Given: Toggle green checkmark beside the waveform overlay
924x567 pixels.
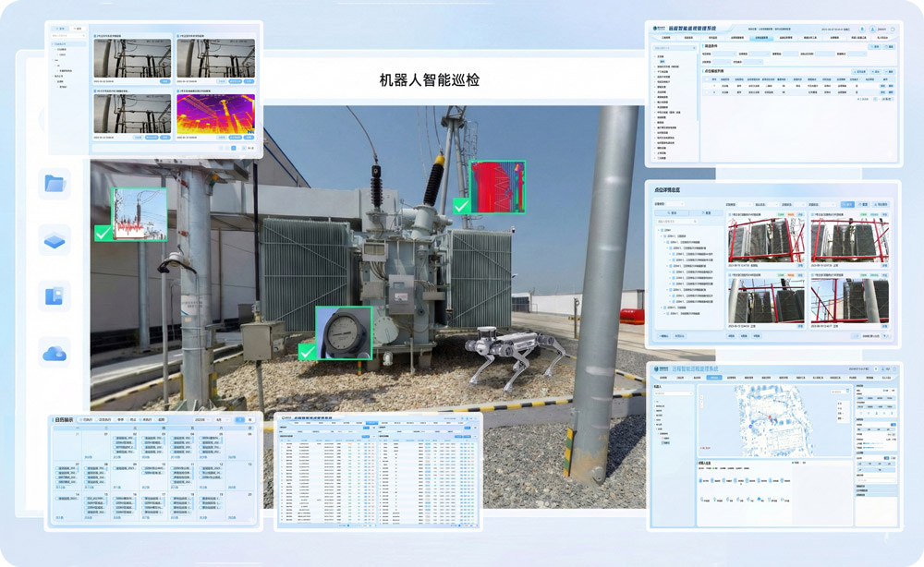Looking at the screenshot, I should pyautogui.click(x=103, y=234).
